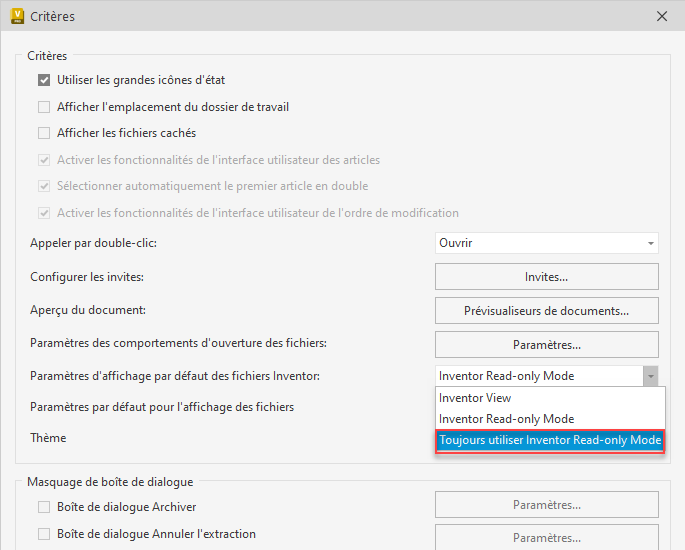Viewport: 685px width, 550px height.
Task: Click the arrow of Inventor display settings dropdown
Action: point(650,376)
